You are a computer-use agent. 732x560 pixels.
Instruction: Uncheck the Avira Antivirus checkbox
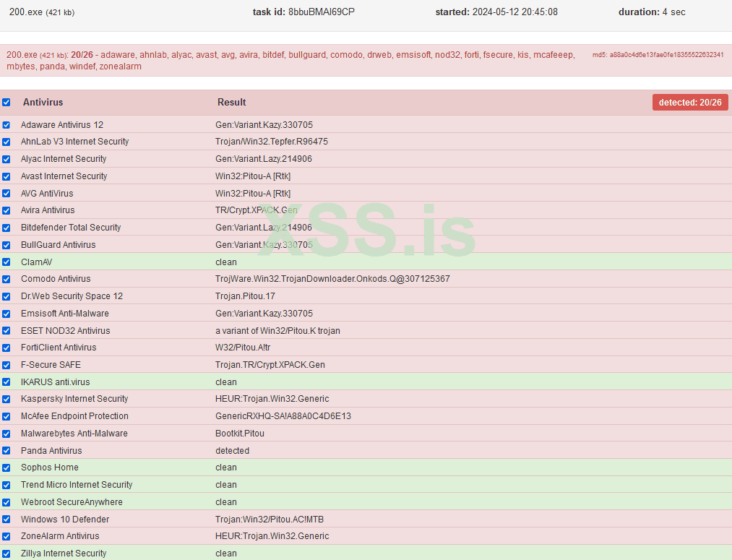(x=6, y=210)
